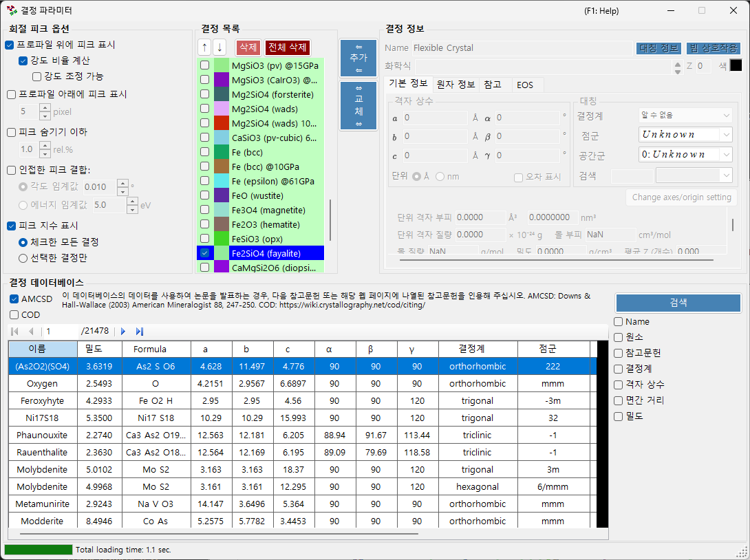Go to previous database page

point(31,331)
